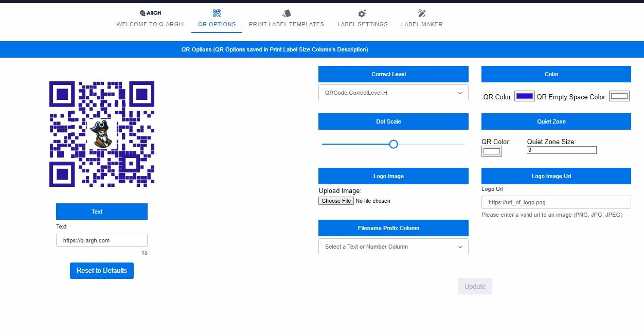The height and width of the screenshot is (332, 644).
Task: Click the QR code preview image
Action: 102,134
